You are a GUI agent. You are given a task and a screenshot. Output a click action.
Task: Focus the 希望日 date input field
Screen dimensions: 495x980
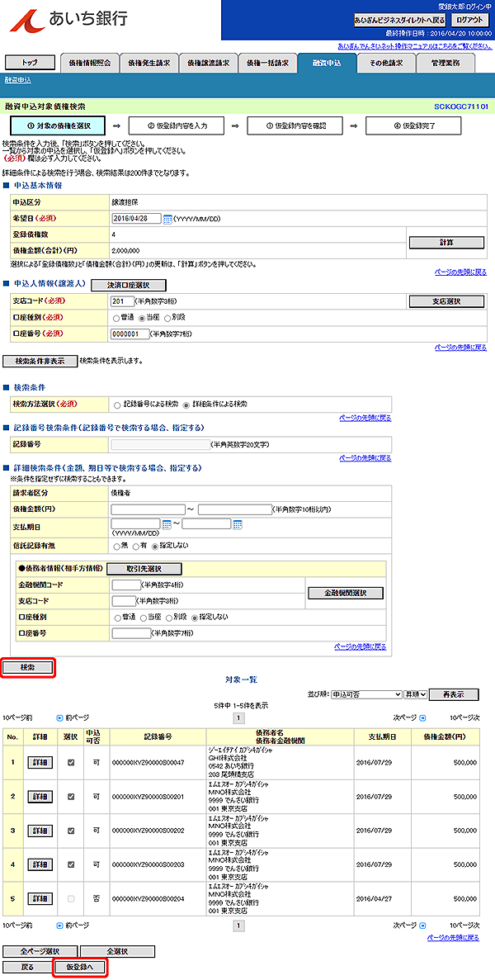(136, 219)
